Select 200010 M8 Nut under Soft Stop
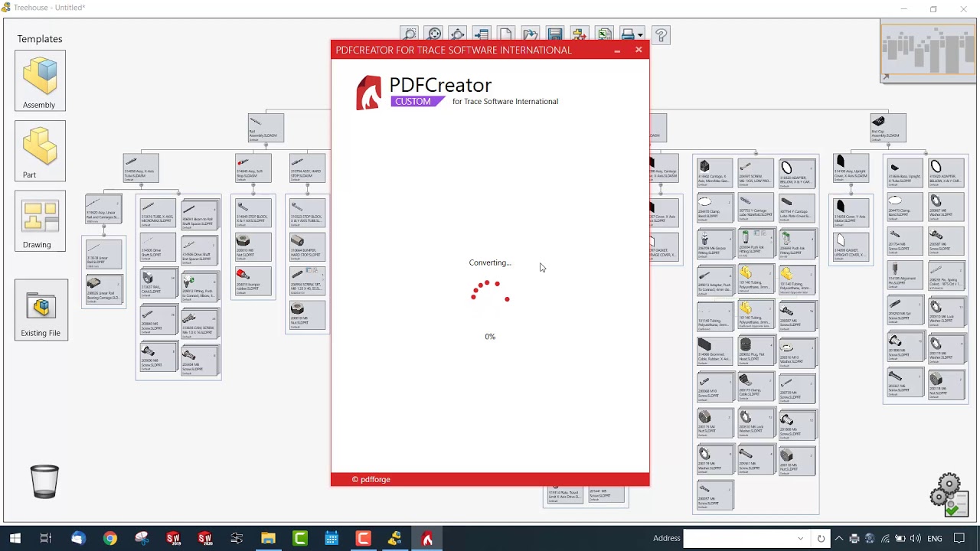The height and width of the screenshot is (551, 980). click(x=253, y=249)
